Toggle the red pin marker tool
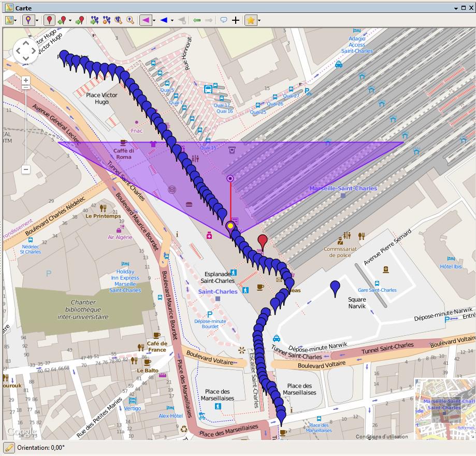Viewport: 476px width, 456px height. tap(50, 20)
